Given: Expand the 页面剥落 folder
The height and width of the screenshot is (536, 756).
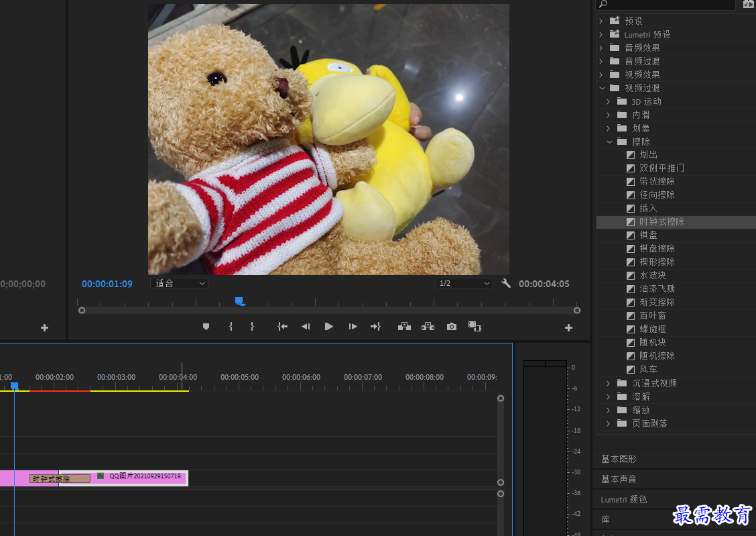Looking at the screenshot, I should (609, 423).
